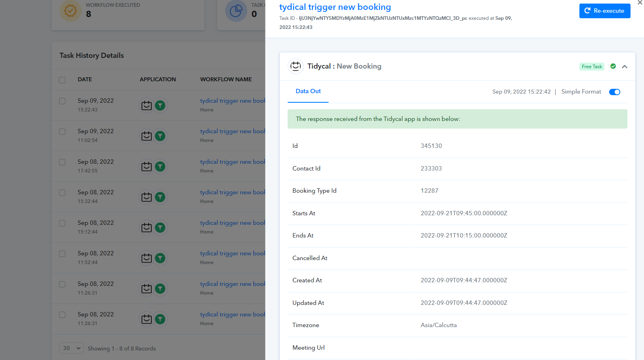Click the Created At timestamp value
The image size is (644, 360).
[x=464, y=280]
